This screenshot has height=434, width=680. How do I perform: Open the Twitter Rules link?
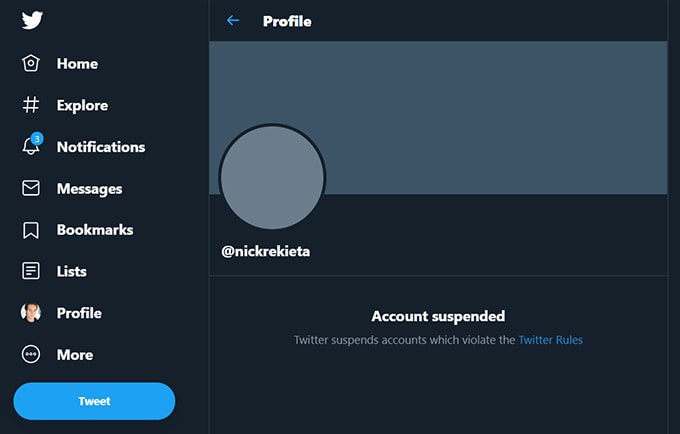click(550, 340)
